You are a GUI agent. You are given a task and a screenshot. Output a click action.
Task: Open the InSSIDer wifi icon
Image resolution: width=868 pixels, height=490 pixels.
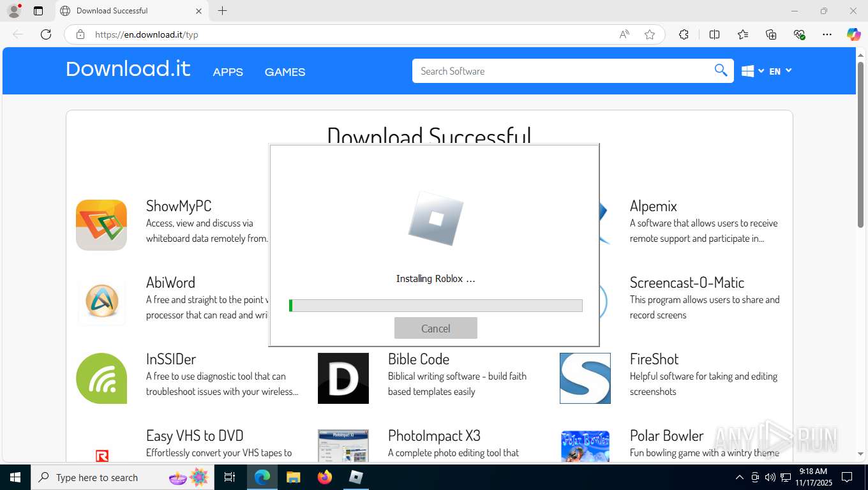101,378
